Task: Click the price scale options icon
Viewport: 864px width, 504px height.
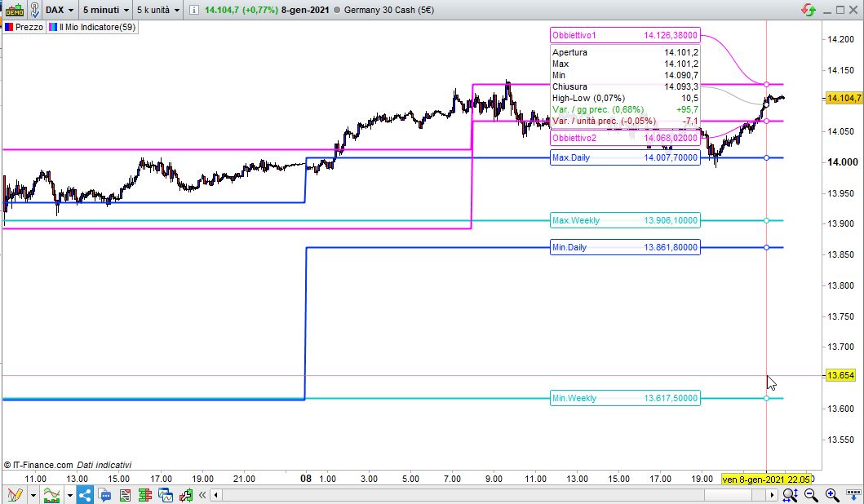Action: tap(853, 495)
